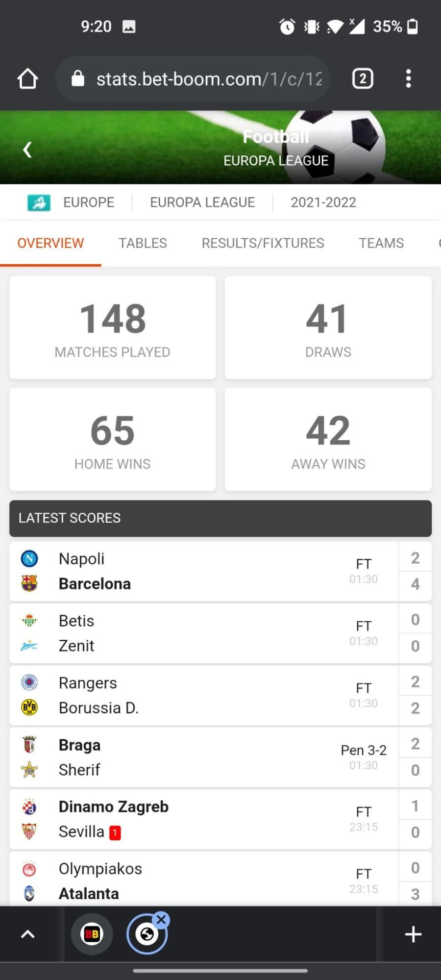
Task: Tap the EUROPE breadcrumb link
Action: pos(89,202)
